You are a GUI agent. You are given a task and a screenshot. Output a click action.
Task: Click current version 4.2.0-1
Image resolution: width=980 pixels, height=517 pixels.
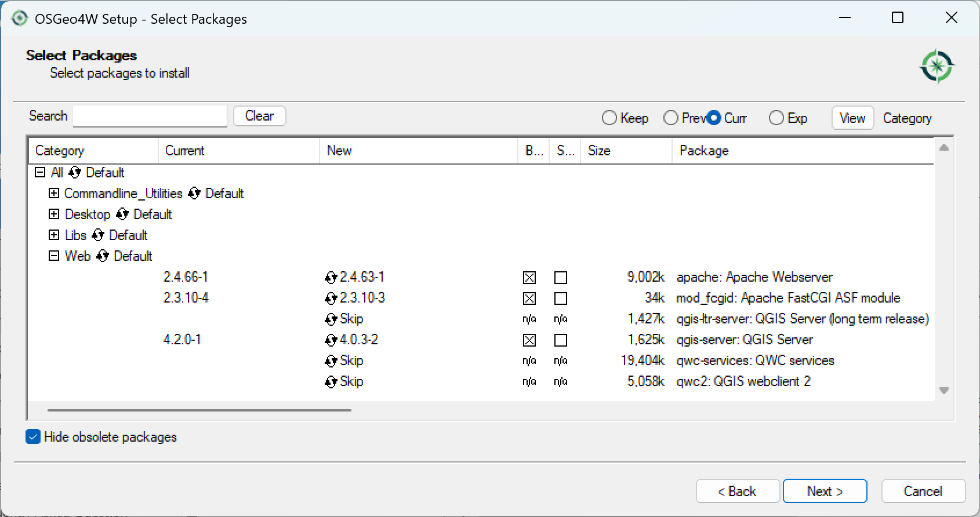pos(182,340)
